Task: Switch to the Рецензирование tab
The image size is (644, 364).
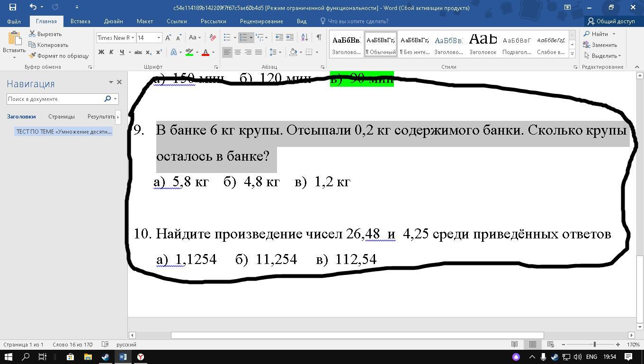Action: [261, 21]
